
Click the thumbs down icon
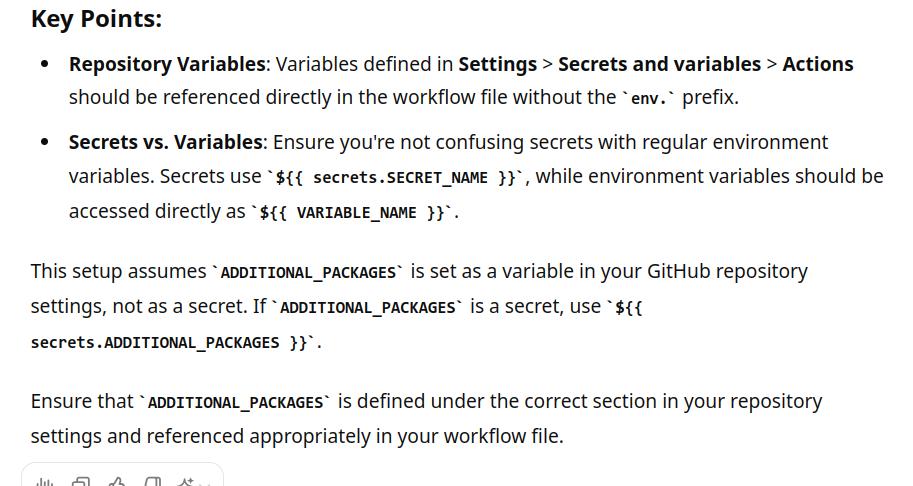[x=153, y=482]
